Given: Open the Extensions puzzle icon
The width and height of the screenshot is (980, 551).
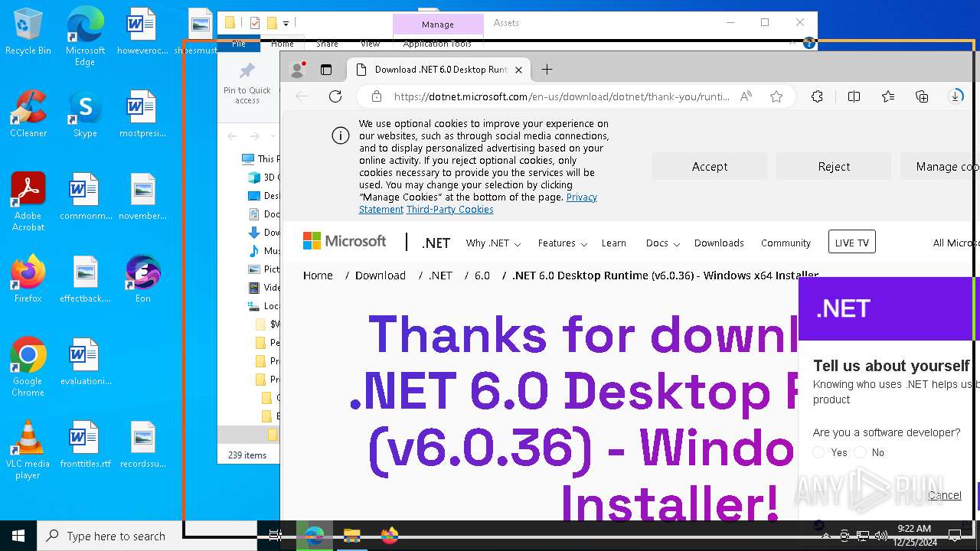Looking at the screenshot, I should [817, 96].
